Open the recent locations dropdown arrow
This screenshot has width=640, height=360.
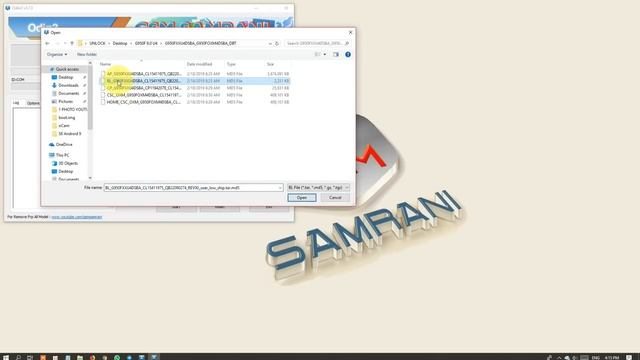pyautogui.click(x=65, y=43)
